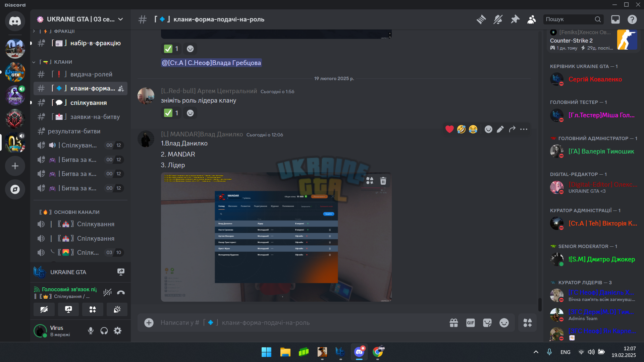Disconnect from voice channel
644x362 pixels.
point(121,293)
